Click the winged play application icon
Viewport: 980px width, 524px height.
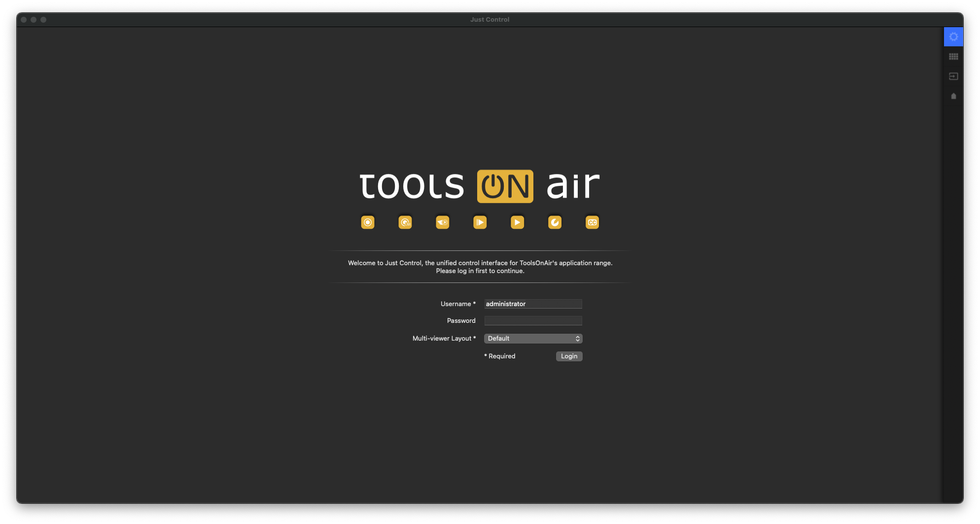[x=443, y=222]
